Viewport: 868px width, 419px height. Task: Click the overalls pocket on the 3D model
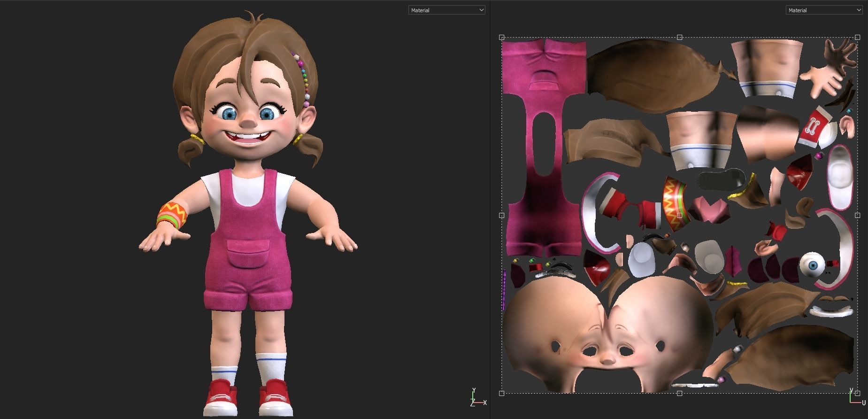248,254
